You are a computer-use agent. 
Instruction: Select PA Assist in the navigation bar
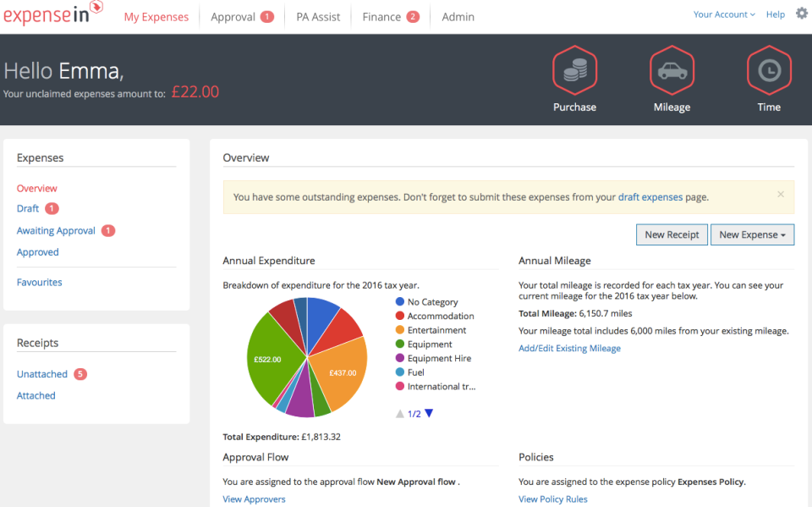(x=317, y=16)
